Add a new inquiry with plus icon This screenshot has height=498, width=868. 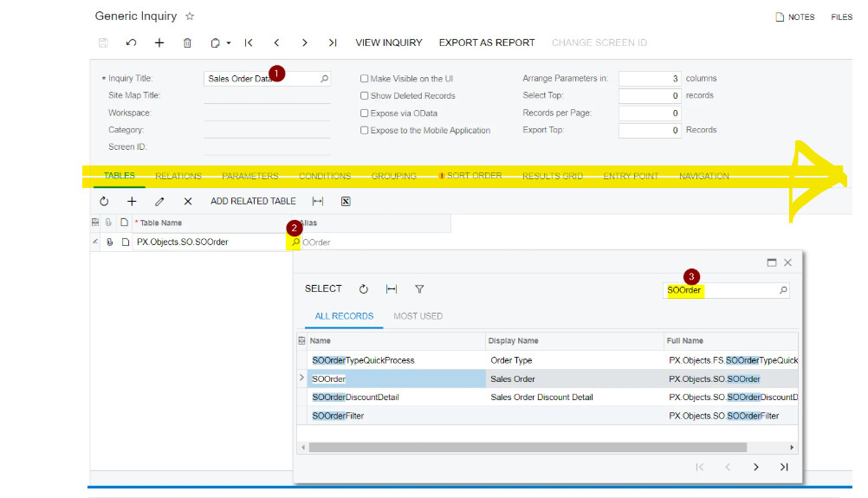tap(159, 42)
